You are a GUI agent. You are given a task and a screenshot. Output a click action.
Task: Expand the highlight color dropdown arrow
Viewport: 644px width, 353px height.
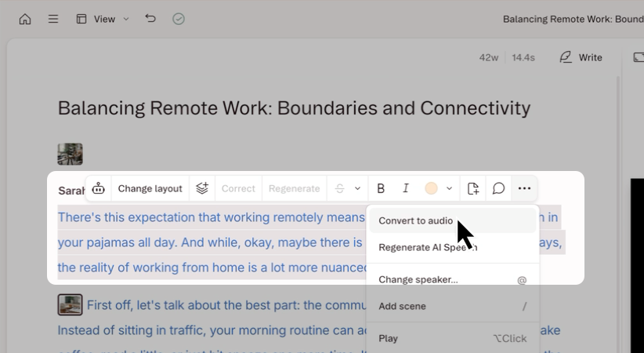(x=450, y=188)
